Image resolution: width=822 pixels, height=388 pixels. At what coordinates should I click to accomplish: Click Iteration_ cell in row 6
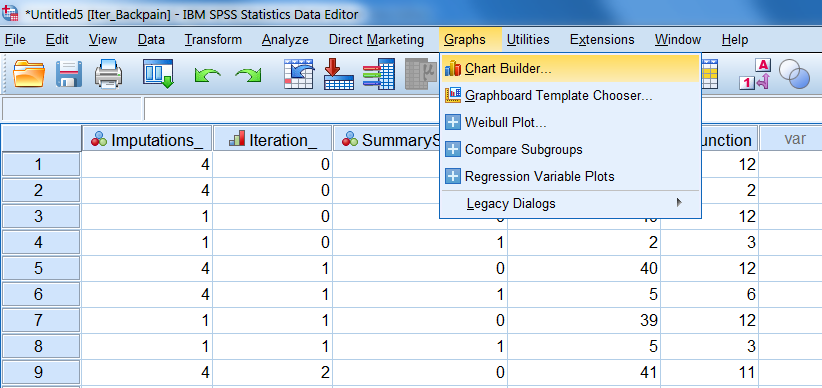coord(273,294)
